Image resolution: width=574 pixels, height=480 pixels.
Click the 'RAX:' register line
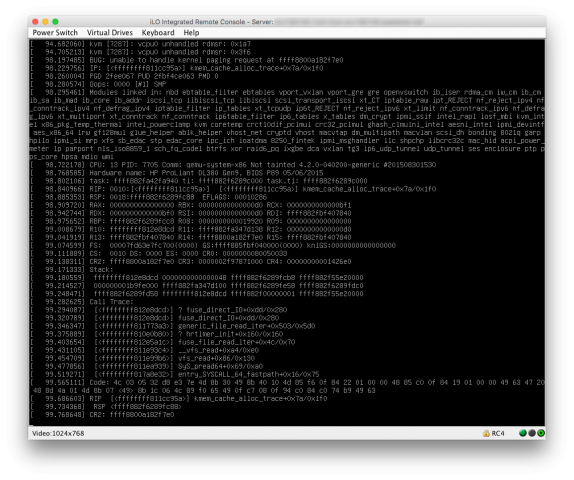click(x=191, y=205)
